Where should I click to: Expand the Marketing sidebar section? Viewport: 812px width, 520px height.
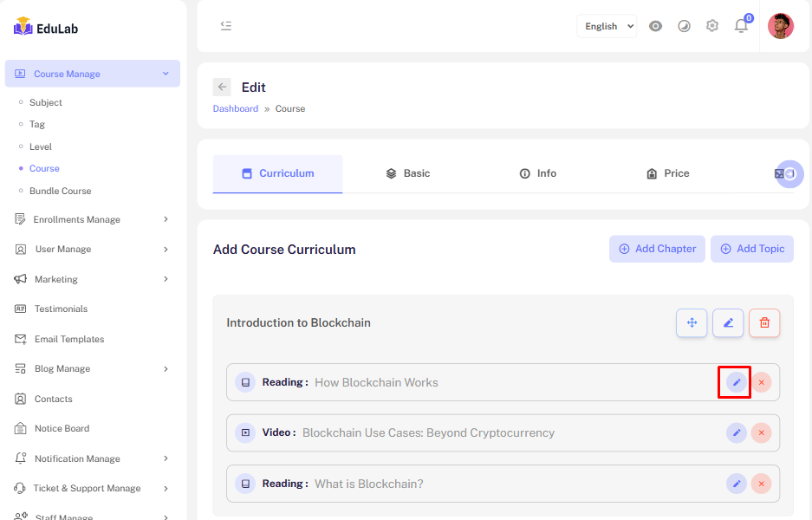click(92, 279)
